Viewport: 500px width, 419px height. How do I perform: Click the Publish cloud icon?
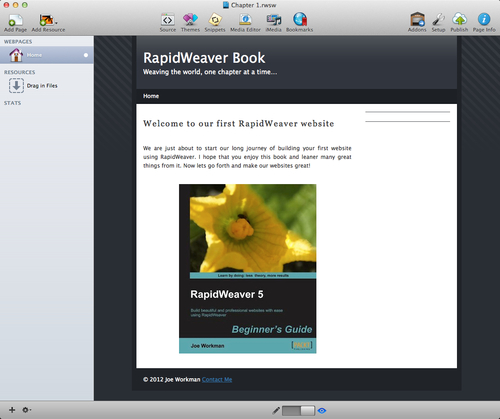pos(459,19)
